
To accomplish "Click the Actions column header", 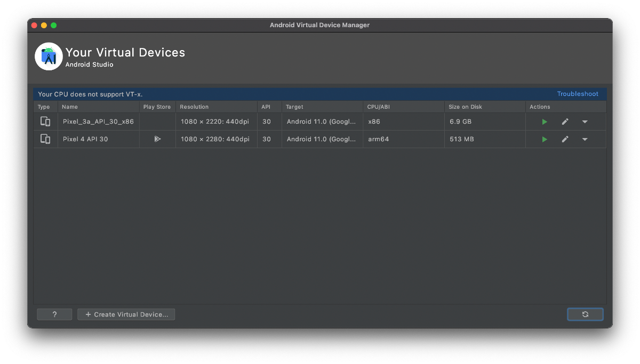I will 566,107.
